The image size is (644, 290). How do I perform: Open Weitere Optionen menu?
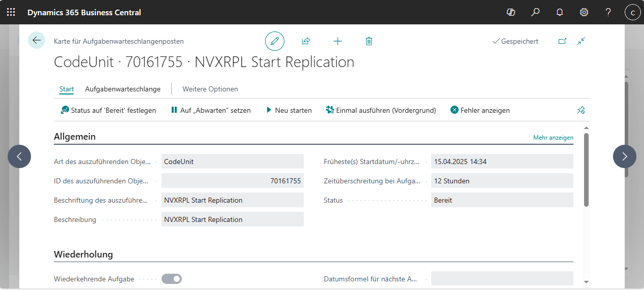210,89
